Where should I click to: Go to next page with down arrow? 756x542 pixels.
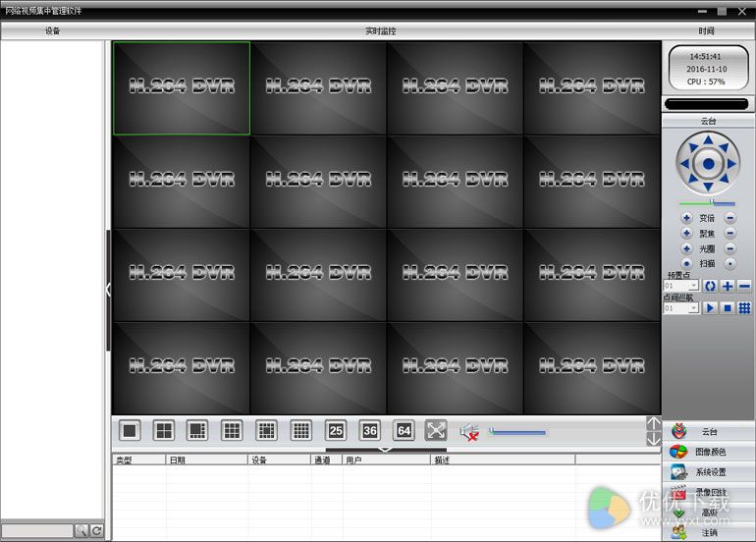(653, 439)
